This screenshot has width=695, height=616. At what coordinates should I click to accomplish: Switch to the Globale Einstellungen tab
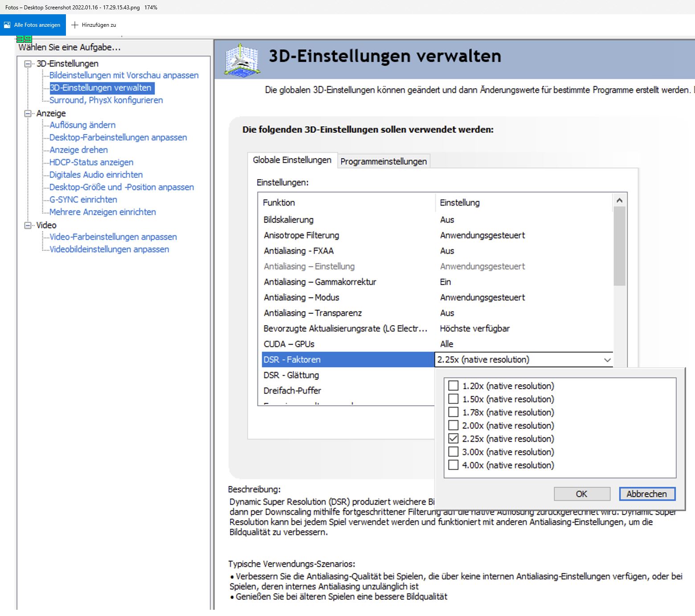pos(292,160)
